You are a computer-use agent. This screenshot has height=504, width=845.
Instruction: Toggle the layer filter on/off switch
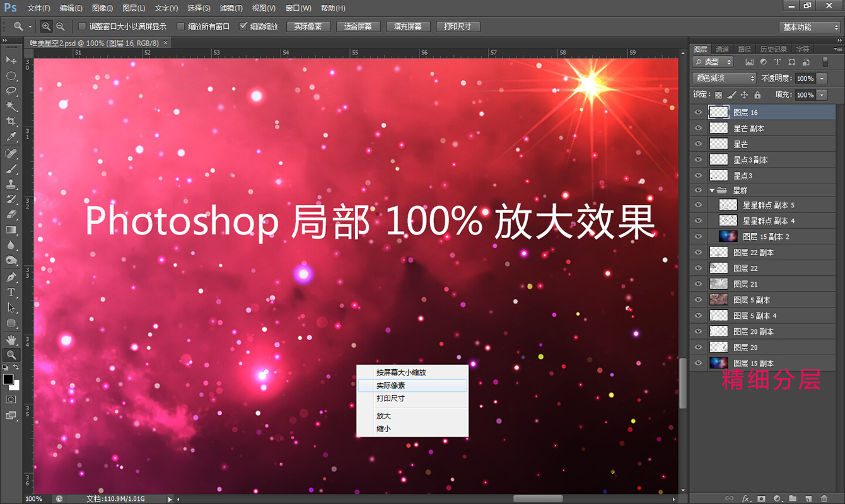(825, 62)
